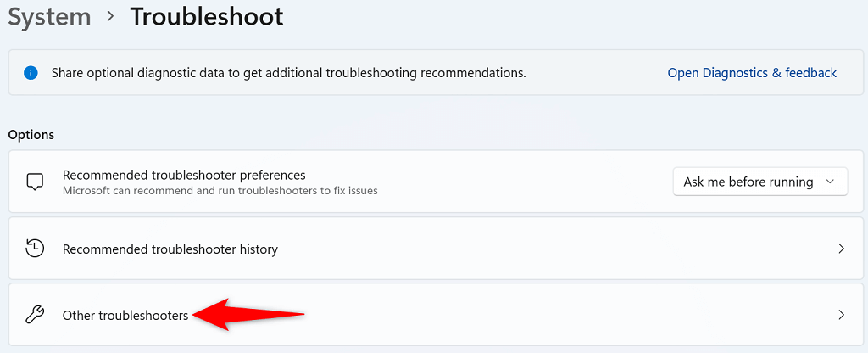The width and height of the screenshot is (868, 353).
Task: Open the Other troubleshooters label
Action: (x=125, y=315)
